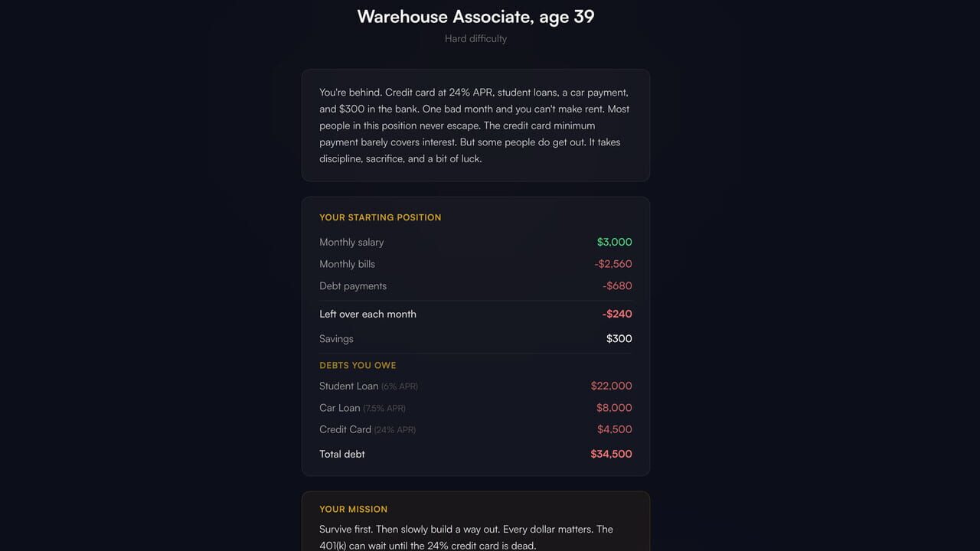Click the Left over each month label

click(x=367, y=314)
